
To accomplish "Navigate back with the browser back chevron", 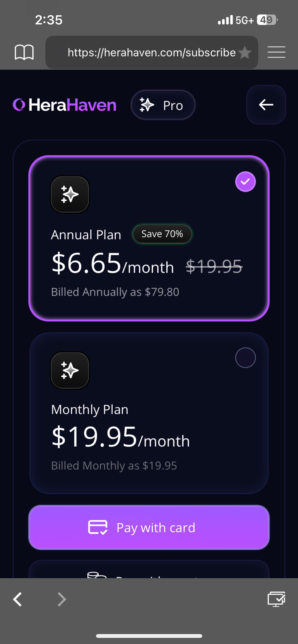I will click(x=18, y=599).
